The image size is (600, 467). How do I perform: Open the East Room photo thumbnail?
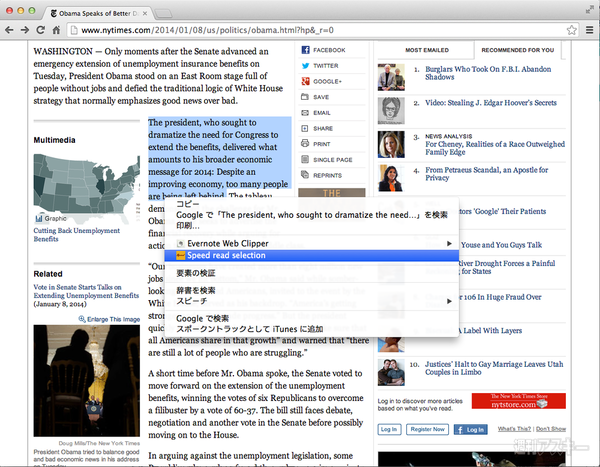[x=86, y=380]
